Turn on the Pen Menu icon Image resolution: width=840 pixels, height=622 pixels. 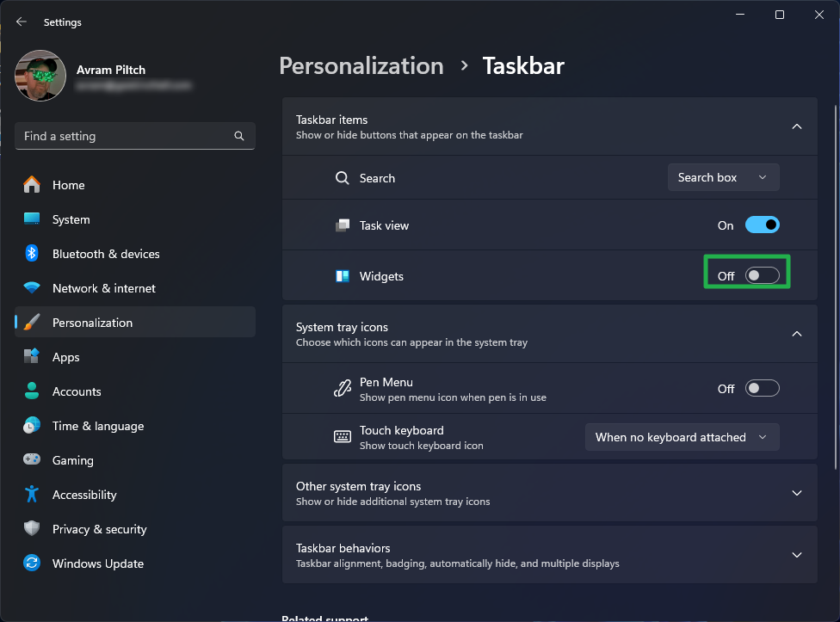[762, 388]
